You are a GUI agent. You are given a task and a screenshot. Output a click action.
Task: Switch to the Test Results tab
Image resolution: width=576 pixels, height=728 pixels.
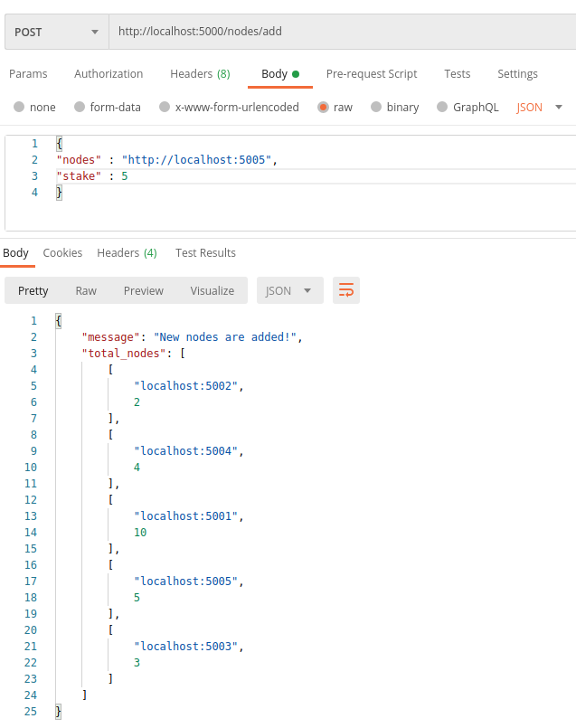click(205, 253)
